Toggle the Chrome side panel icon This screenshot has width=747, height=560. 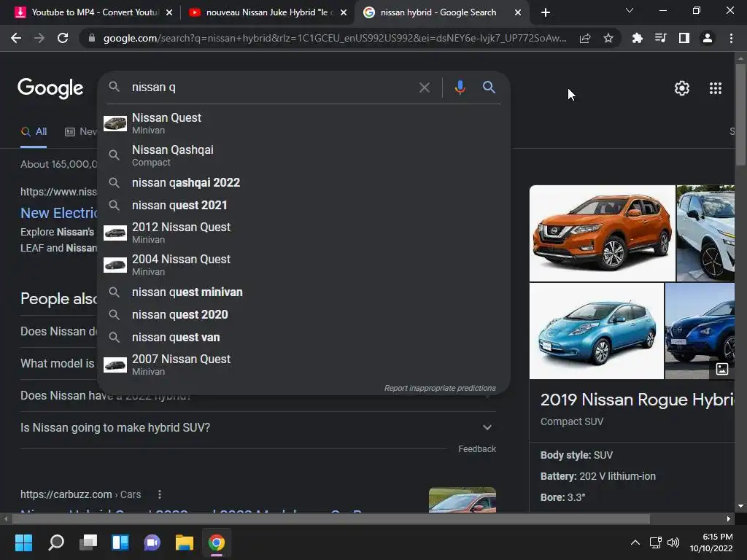pos(684,38)
